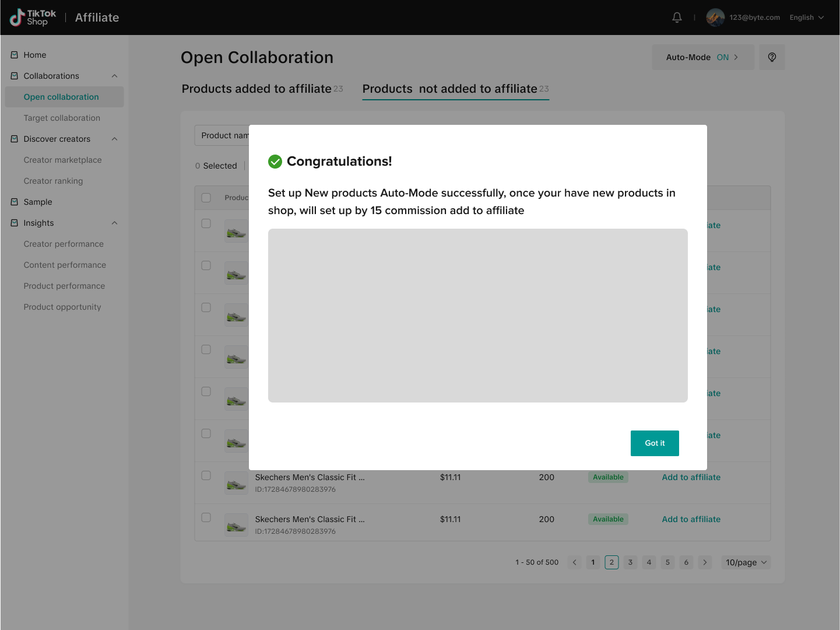Image resolution: width=840 pixels, height=630 pixels.
Task: Jump to page 5
Action: tap(667, 562)
